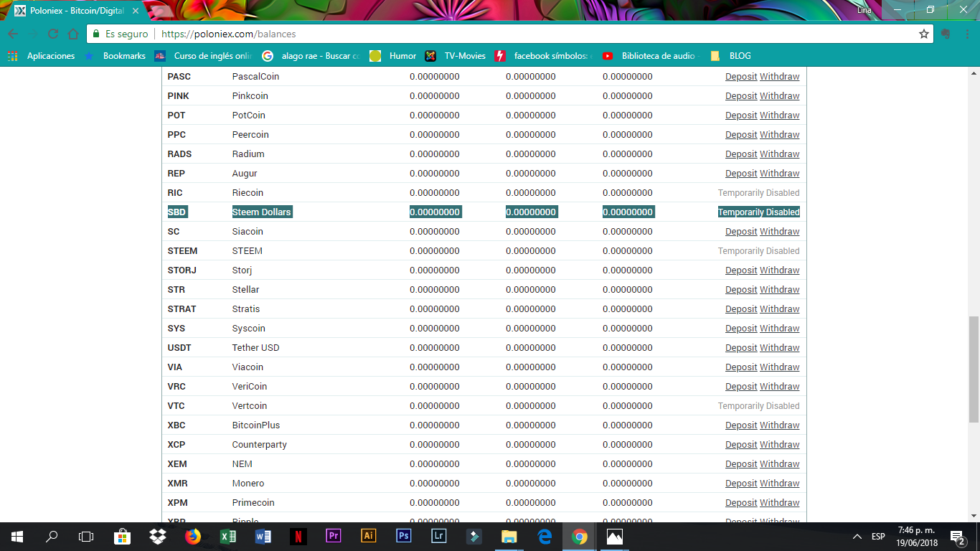Click the page vertical scrollbar thumb

(974, 369)
